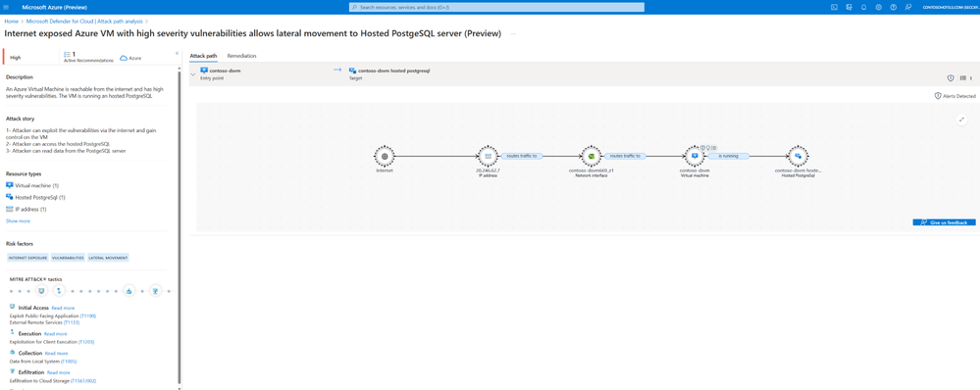Viewport: 980px width, 390px height.
Task: Click the alert badge above contoso-dsvm node
Action: [703, 148]
